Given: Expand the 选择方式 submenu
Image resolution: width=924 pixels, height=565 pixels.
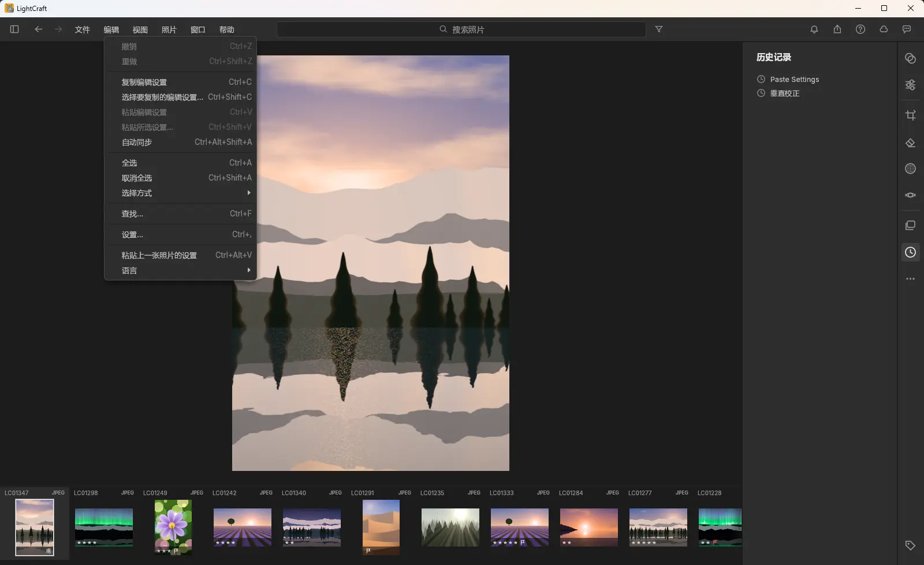Looking at the screenshot, I should pyautogui.click(x=181, y=193).
